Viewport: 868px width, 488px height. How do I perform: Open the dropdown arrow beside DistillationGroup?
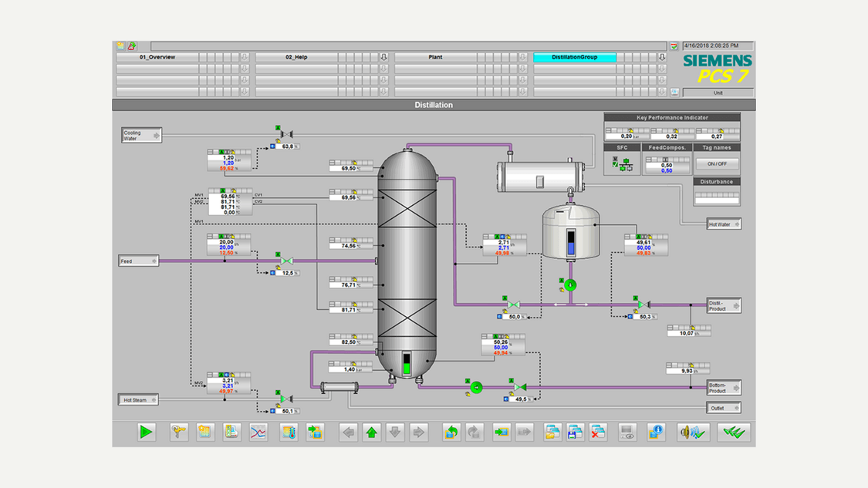click(x=661, y=56)
